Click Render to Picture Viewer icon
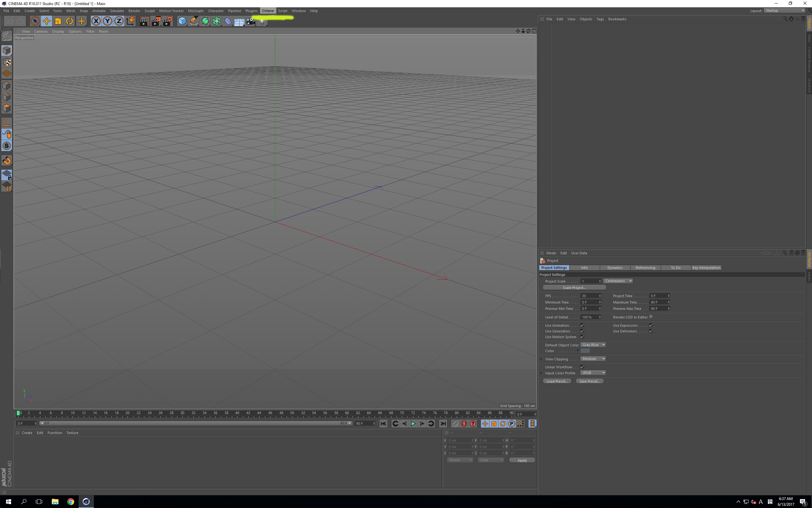This screenshot has width=812, height=508. tap(156, 21)
